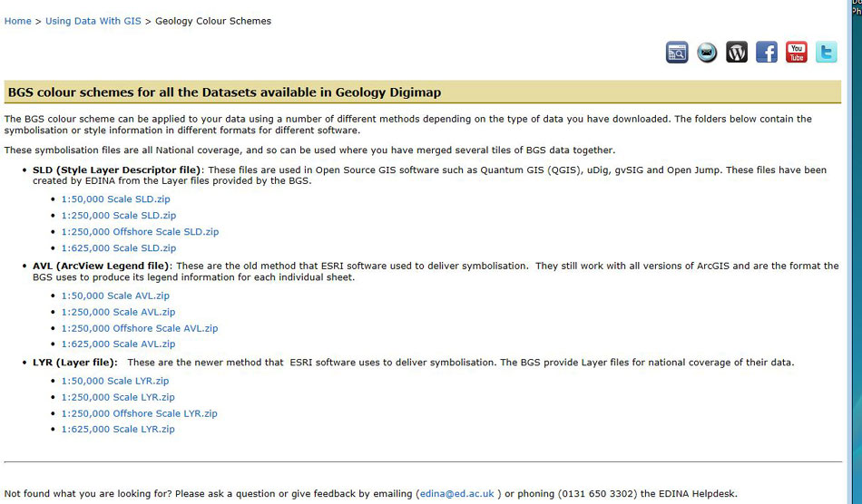862x504 pixels.
Task: Download 1:50,000 Scale SLD.zip
Action: coord(115,199)
